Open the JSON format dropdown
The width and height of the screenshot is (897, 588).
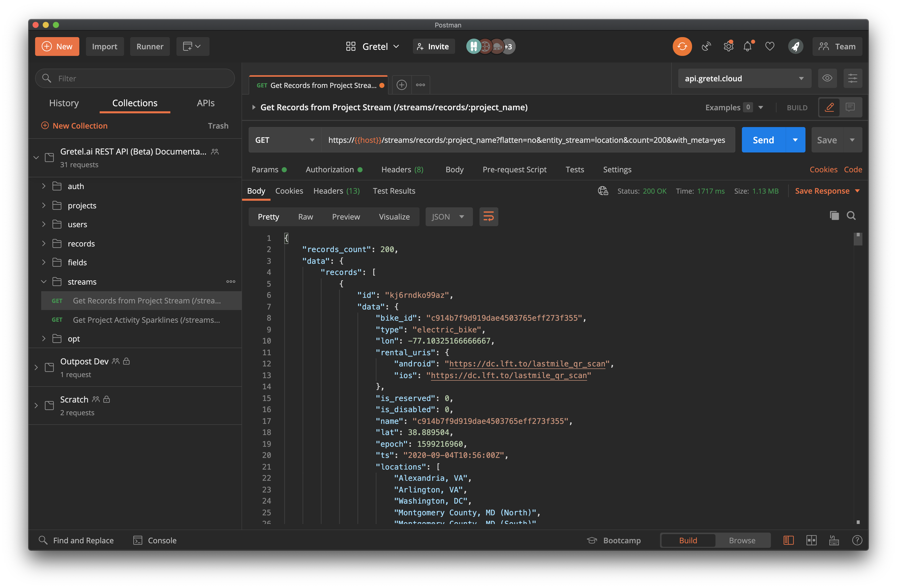pyautogui.click(x=448, y=216)
